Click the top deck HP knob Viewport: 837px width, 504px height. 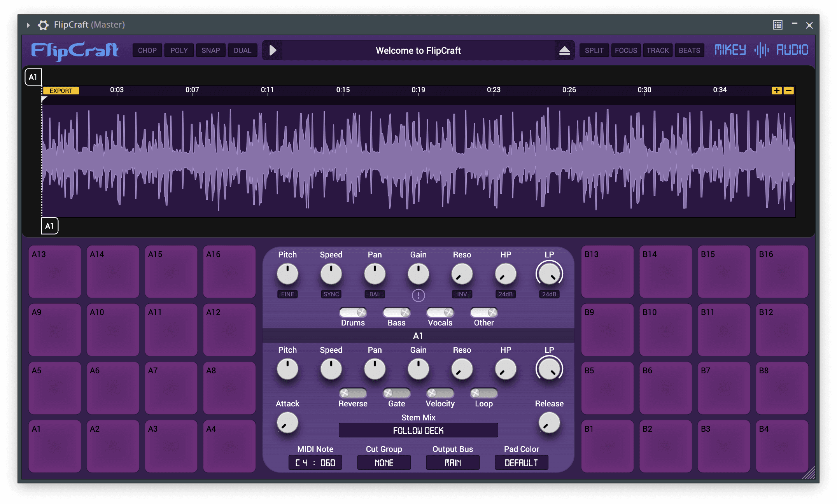(506, 274)
